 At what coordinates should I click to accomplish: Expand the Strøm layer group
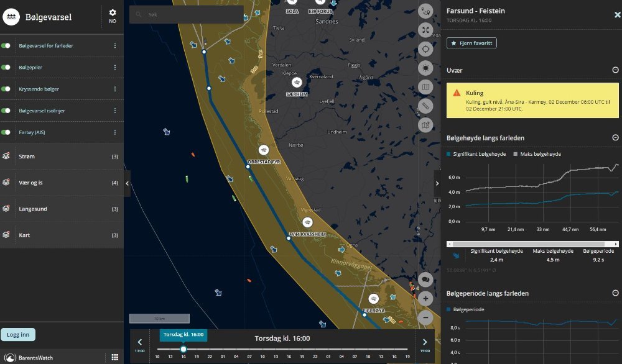[62, 157]
